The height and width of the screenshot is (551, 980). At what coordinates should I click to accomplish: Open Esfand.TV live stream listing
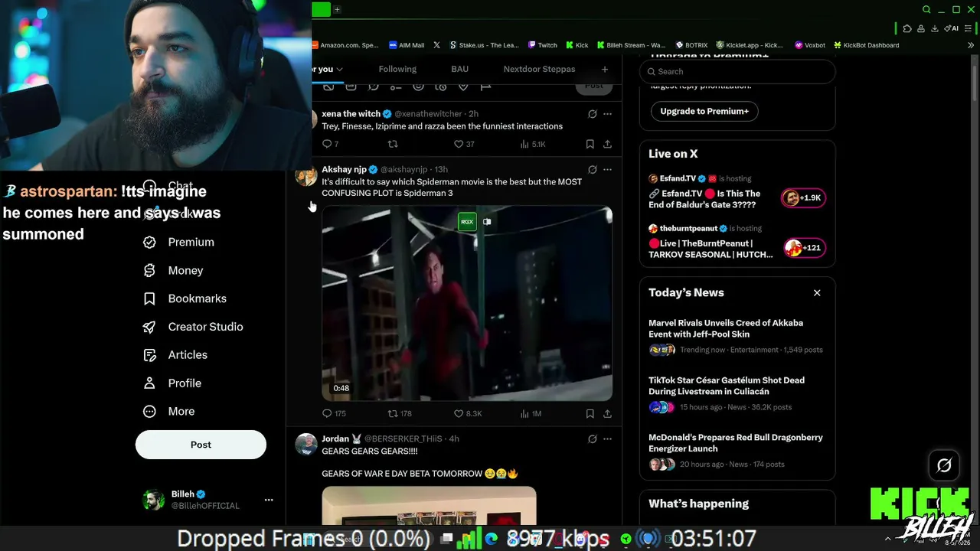[737, 192]
